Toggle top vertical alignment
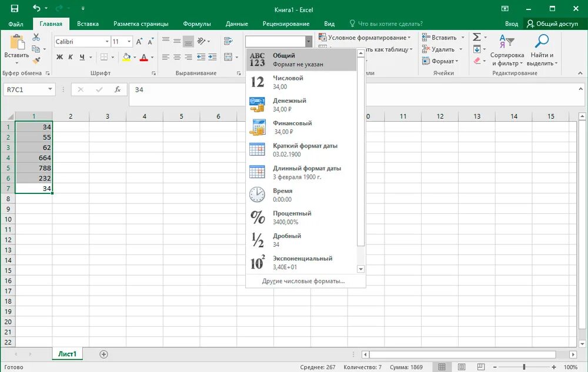The width and height of the screenshot is (588, 372). (166, 41)
